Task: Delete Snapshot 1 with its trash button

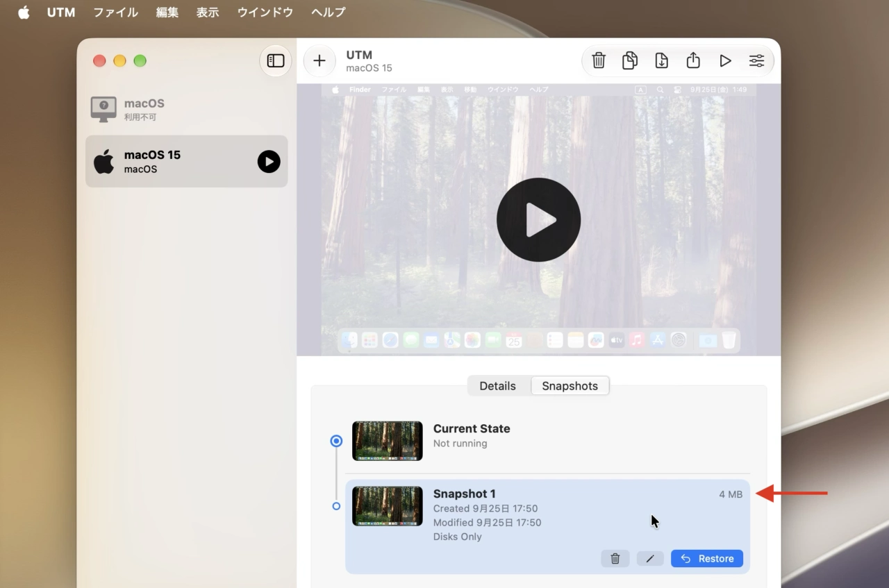Action: point(615,558)
